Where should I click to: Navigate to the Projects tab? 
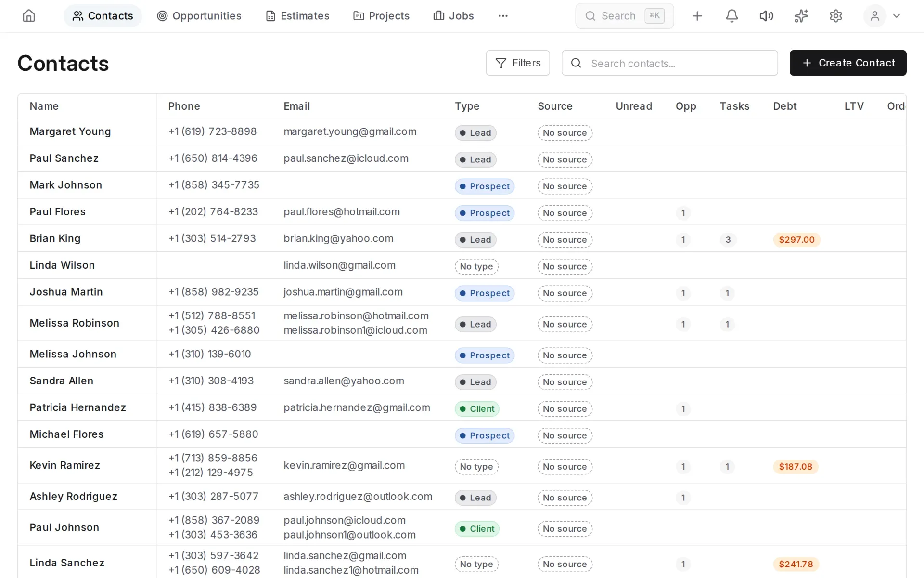[x=381, y=16]
